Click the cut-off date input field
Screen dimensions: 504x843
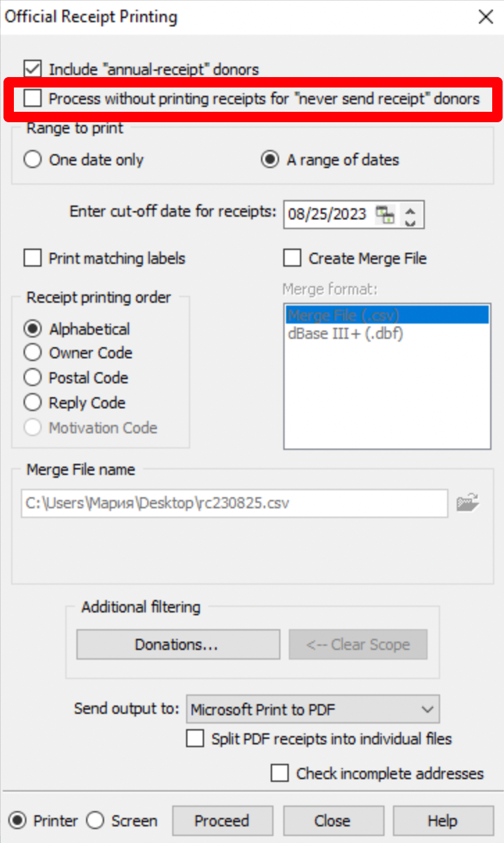point(329,215)
